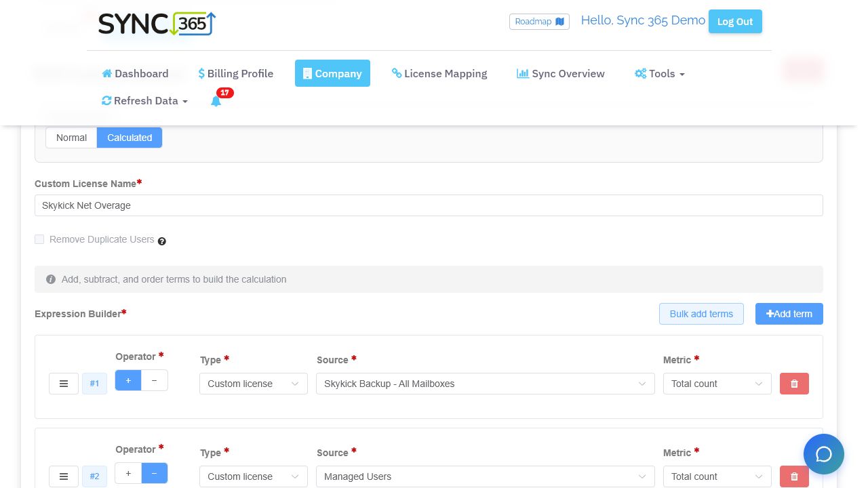Click the #1 term number badge
Viewport: 868px width, 488px height.
click(x=94, y=384)
